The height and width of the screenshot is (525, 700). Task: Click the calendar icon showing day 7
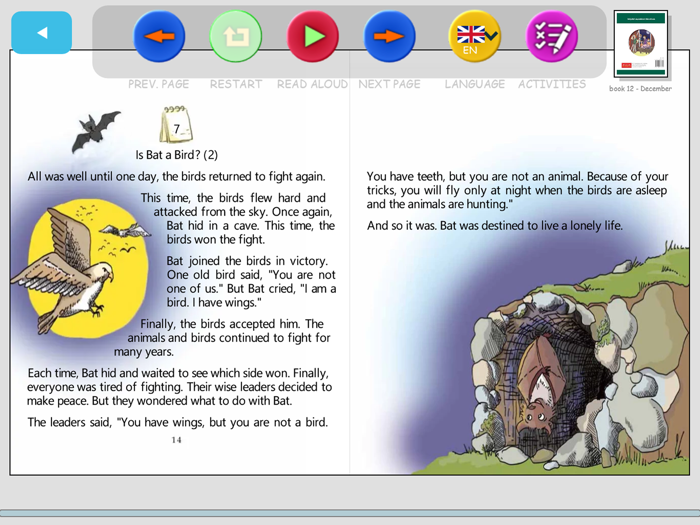pos(176,125)
